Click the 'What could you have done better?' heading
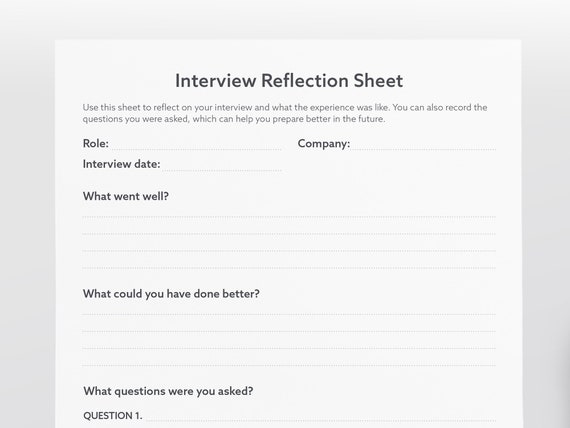Viewport: 570px width, 428px height. (x=171, y=294)
